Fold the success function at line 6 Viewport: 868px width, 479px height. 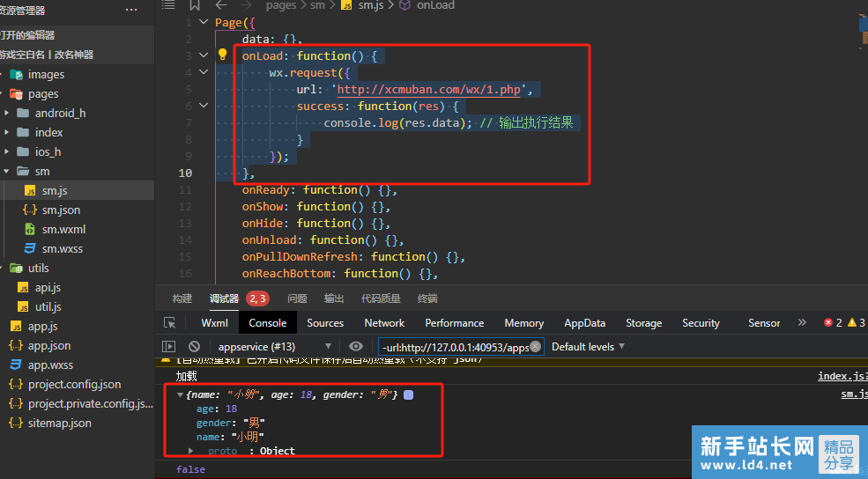pyautogui.click(x=204, y=105)
